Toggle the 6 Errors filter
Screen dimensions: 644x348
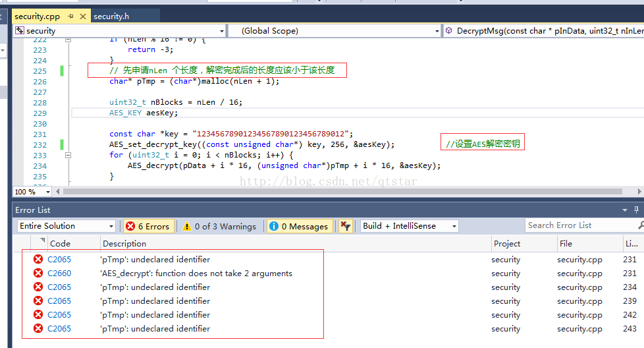[149, 226]
